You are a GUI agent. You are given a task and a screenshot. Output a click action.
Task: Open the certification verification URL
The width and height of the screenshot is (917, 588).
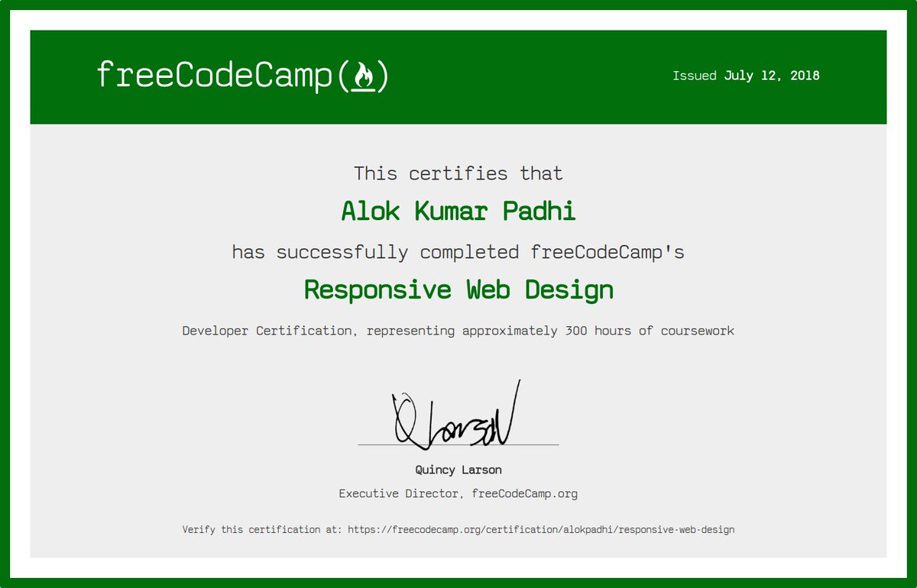pyautogui.click(x=541, y=529)
